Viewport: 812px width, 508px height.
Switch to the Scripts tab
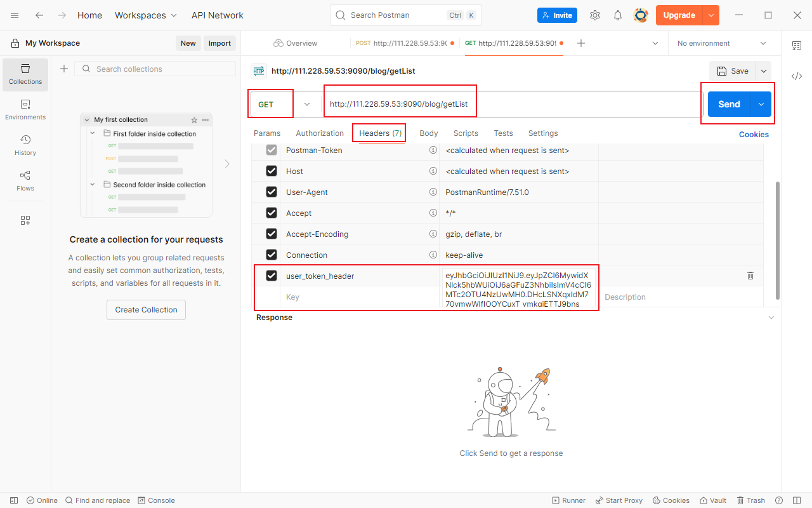tap(466, 133)
